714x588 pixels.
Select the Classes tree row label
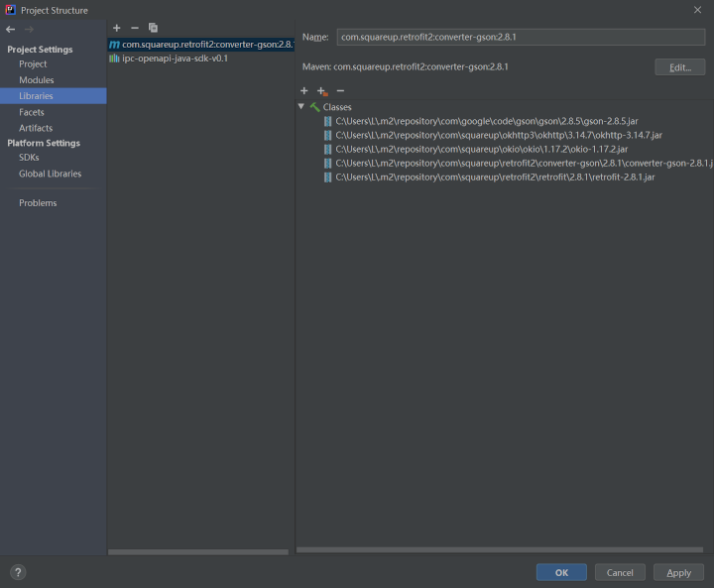pyautogui.click(x=337, y=107)
